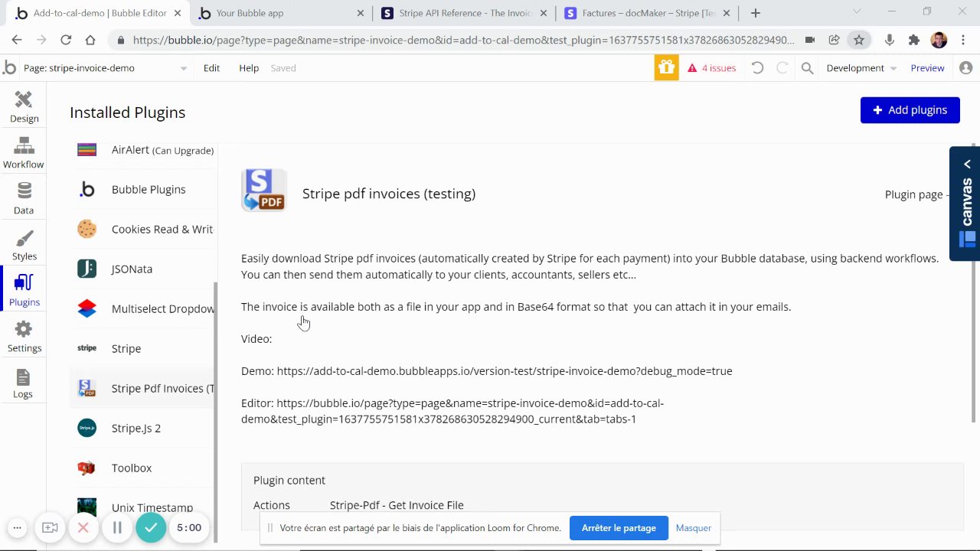Switch to the Stripe API Reference tab

click(465, 13)
